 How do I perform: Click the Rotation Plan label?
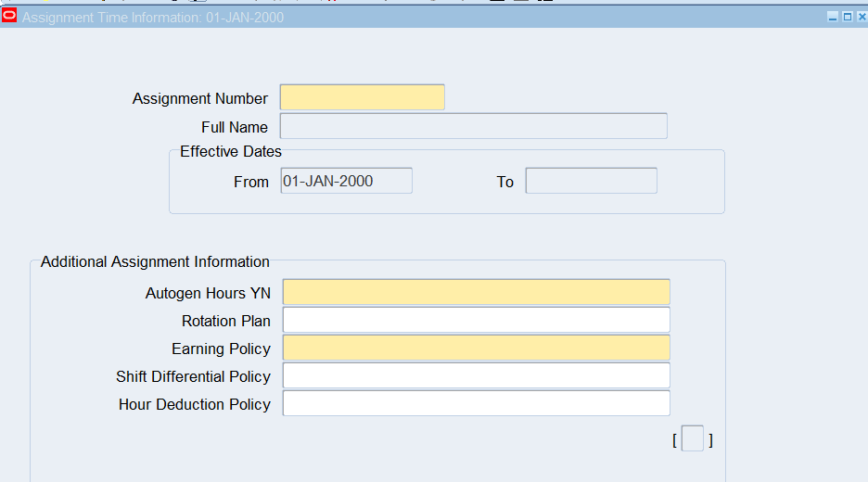click(x=225, y=321)
